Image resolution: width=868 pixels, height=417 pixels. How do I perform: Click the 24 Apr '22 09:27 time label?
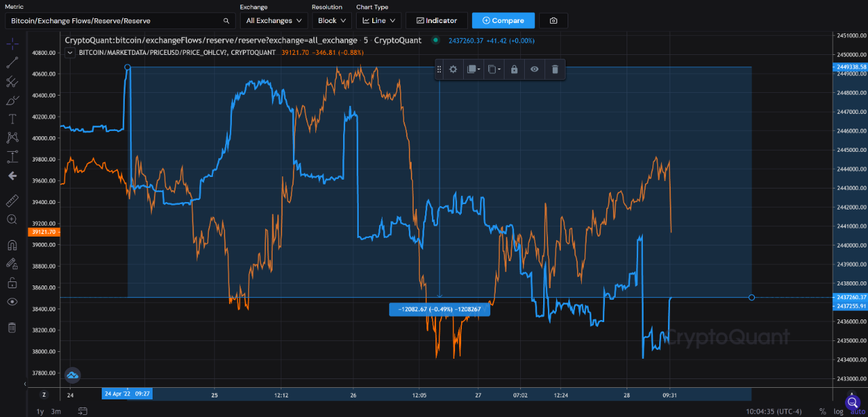click(127, 393)
